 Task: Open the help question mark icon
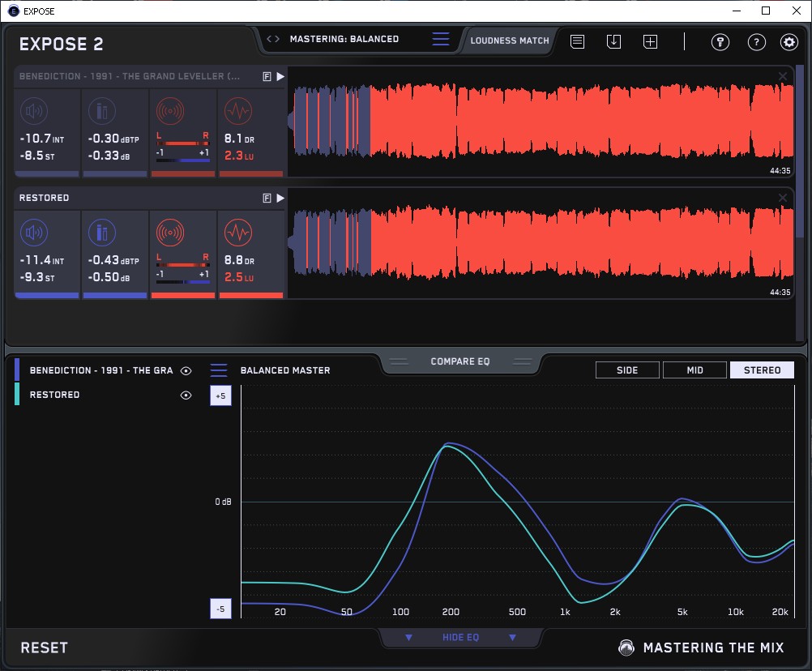pos(756,42)
